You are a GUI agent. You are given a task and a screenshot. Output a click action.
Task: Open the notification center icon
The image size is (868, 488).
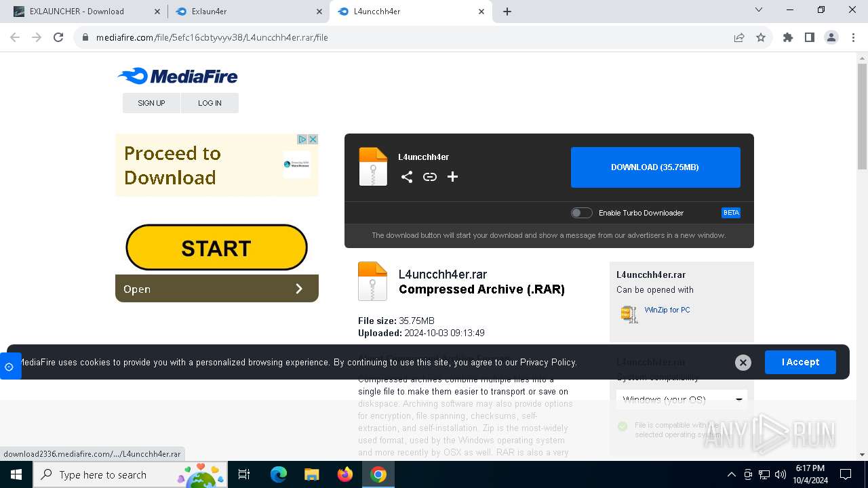[846, 474]
